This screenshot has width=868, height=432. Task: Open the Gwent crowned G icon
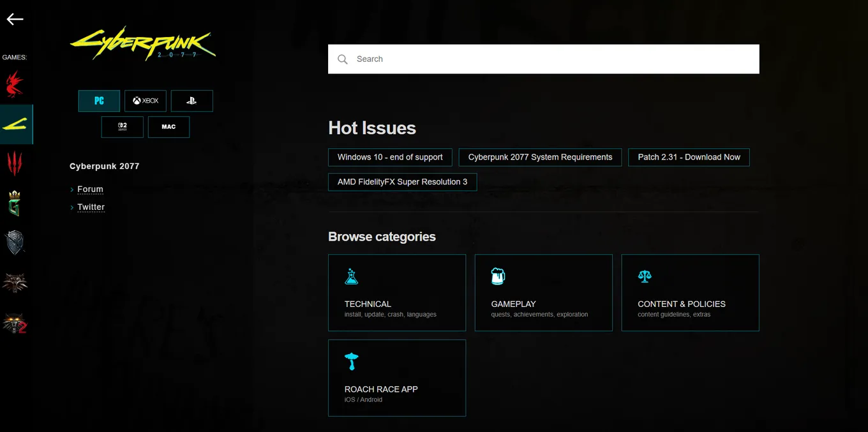(x=14, y=204)
